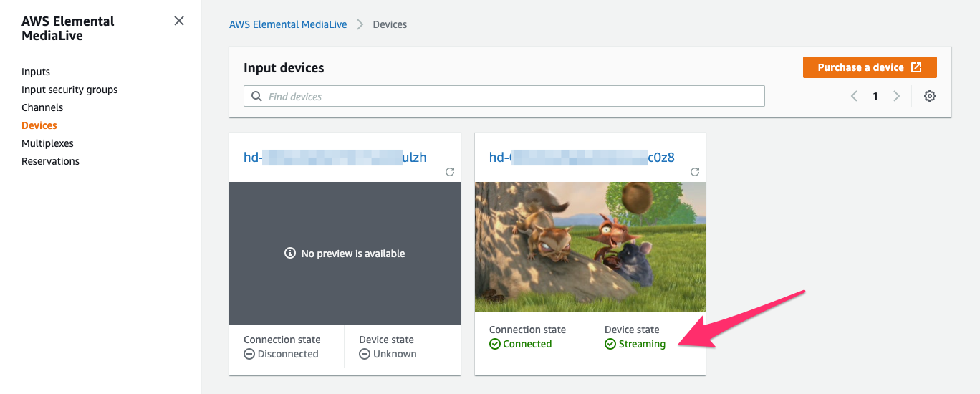Navigate to Multiplexes section
Screen dimensions: 980x394
47,143
